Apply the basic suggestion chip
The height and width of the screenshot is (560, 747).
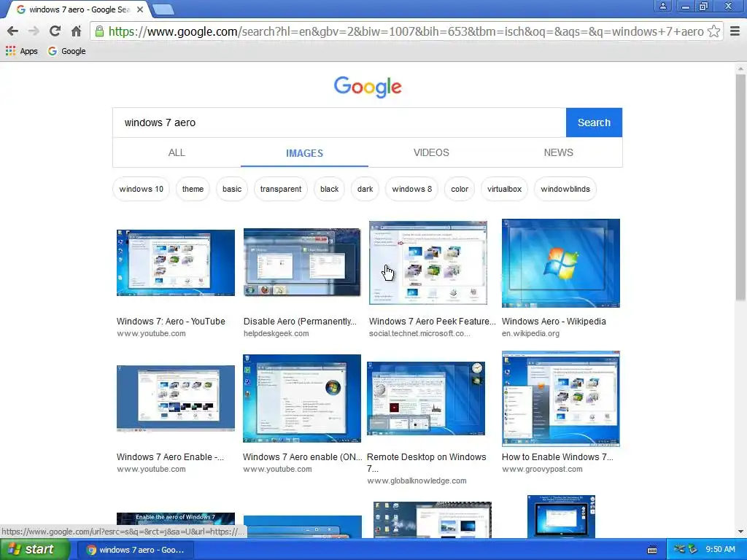pos(232,189)
